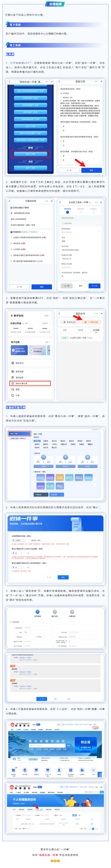111x868 pixels.
Task: Click 暂存 in 企业职工退休一件事 form
Action: coord(81,286)
